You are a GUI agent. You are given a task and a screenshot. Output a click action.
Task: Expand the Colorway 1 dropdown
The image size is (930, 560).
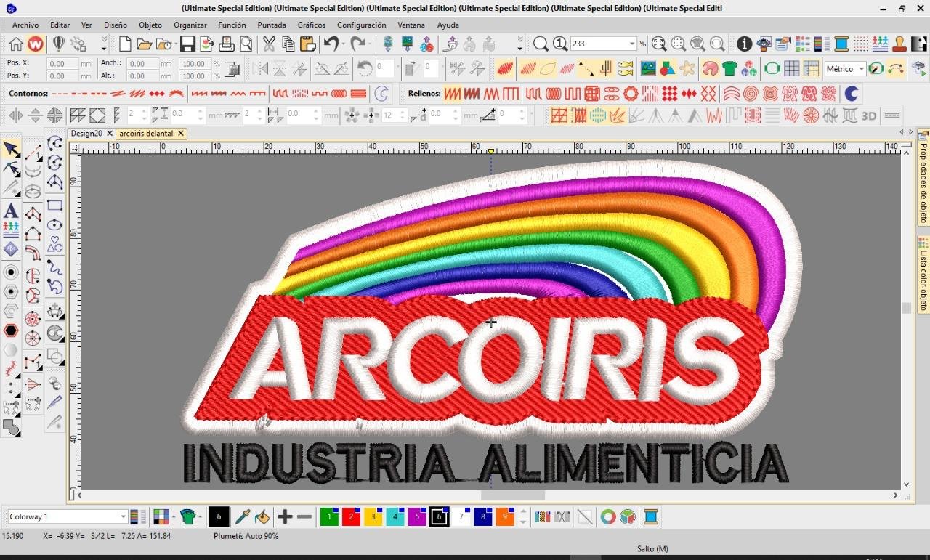[x=123, y=517]
